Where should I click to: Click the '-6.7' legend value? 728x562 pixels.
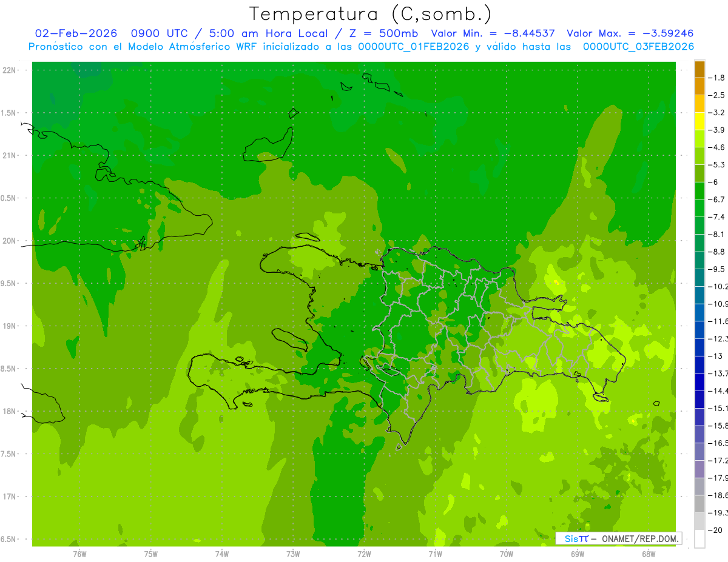click(718, 199)
